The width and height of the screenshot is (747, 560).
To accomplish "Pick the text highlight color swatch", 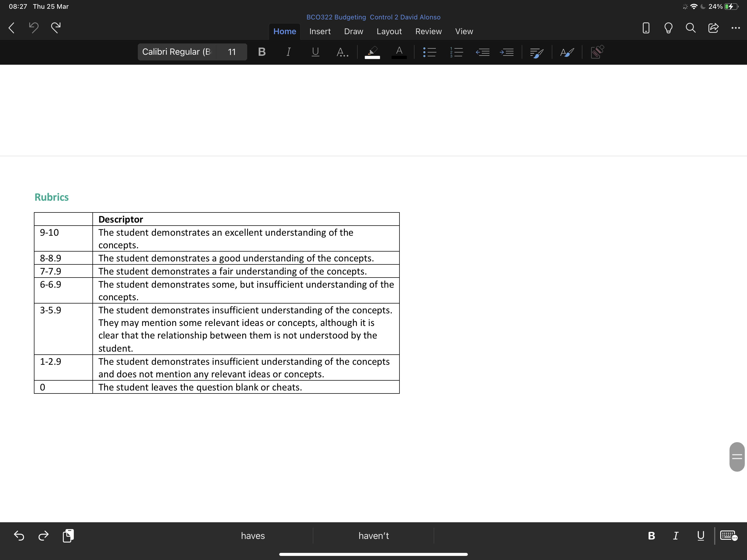I will click(x=372, y=52).
